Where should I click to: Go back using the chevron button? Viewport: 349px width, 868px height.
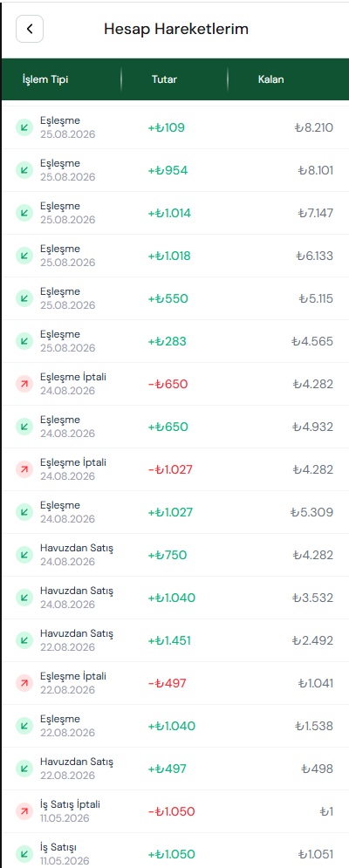tap(30, 30)
